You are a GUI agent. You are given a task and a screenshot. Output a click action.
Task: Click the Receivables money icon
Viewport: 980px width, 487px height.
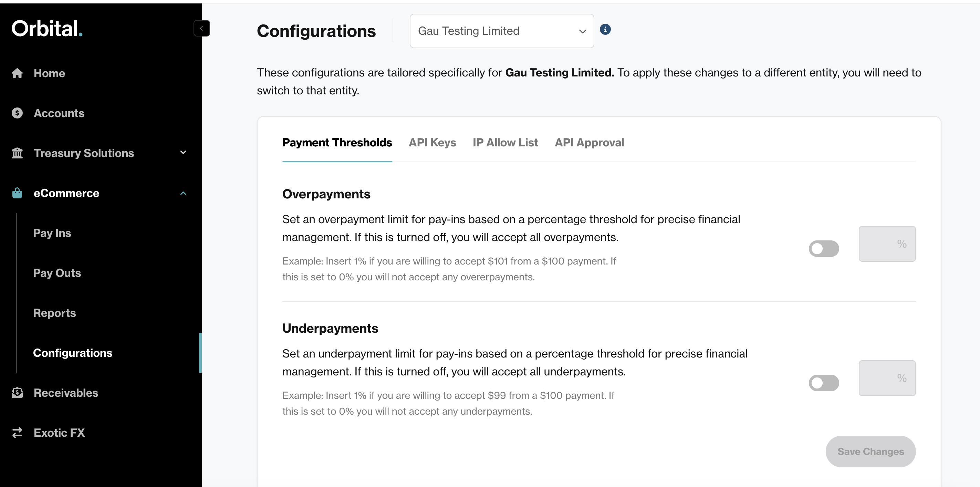[17, 393]
